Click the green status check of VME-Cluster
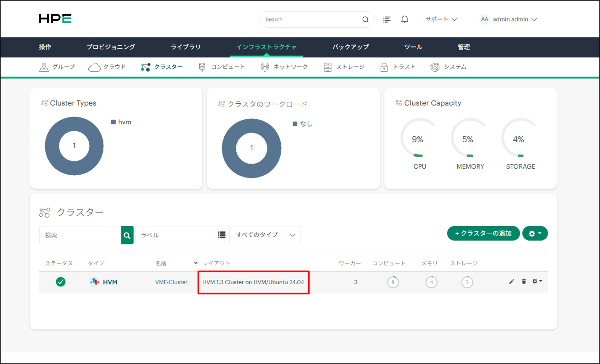The image size is (600, 364). [x=61, y=282]
